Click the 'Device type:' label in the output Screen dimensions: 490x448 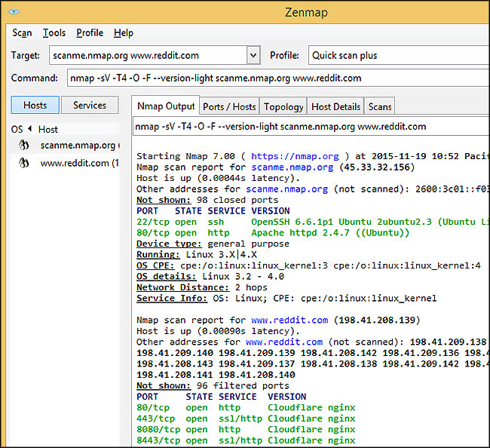pyautogui.click(x=169, y=244)
